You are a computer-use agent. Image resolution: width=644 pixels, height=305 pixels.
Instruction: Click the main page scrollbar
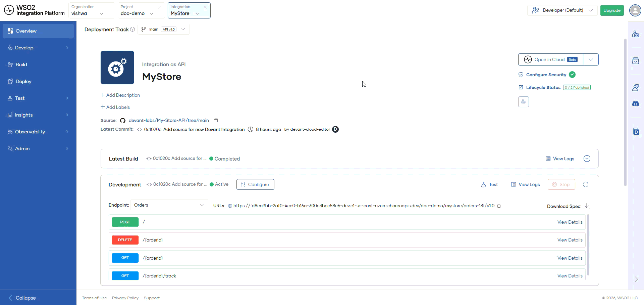[625, 113]
